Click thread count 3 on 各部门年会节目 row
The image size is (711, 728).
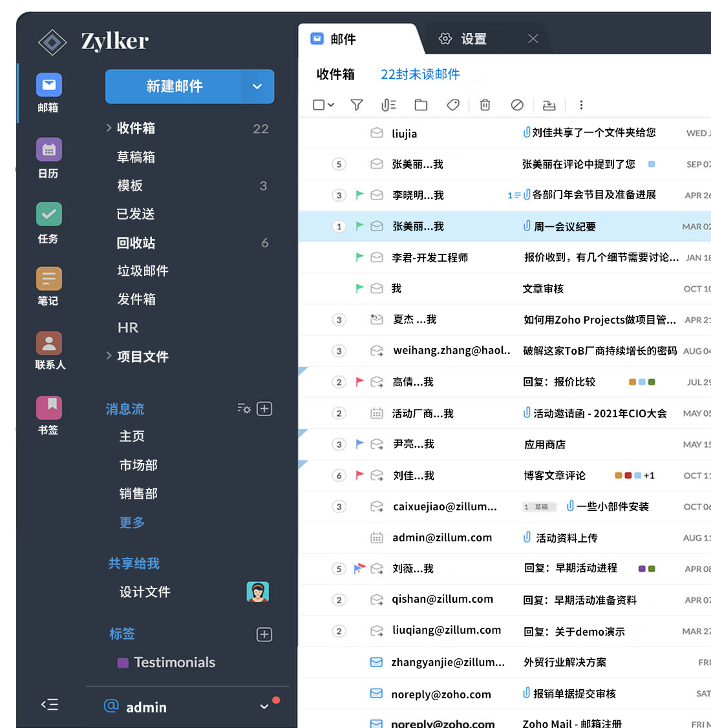(x=339, y=195)
